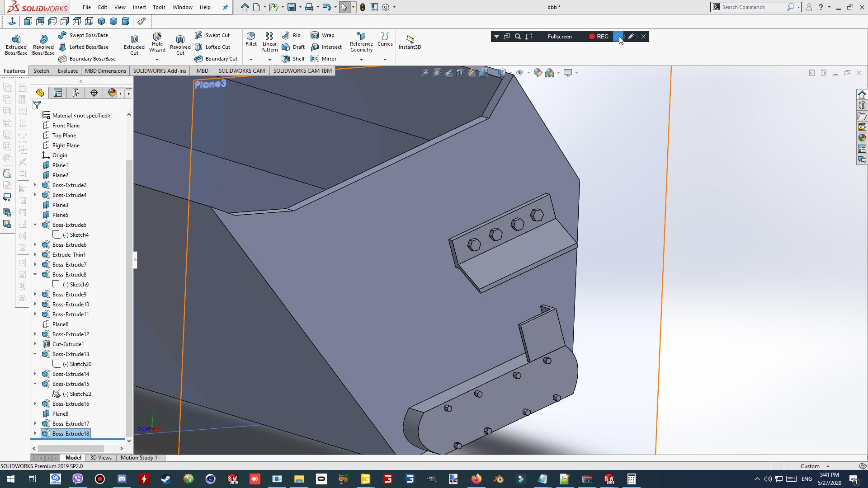
Task: Apply the Fillet tool
Action: (x=251, y=39)
